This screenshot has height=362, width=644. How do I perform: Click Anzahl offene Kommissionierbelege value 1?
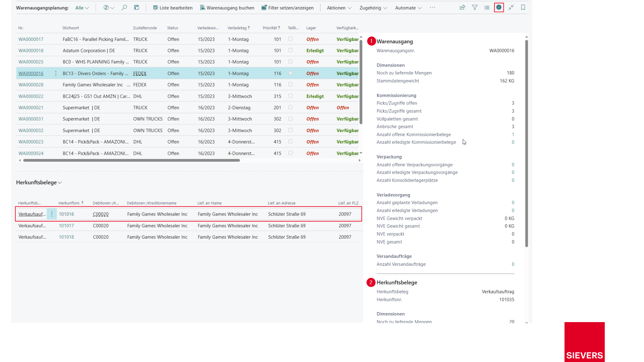click(x=513, y=134)
